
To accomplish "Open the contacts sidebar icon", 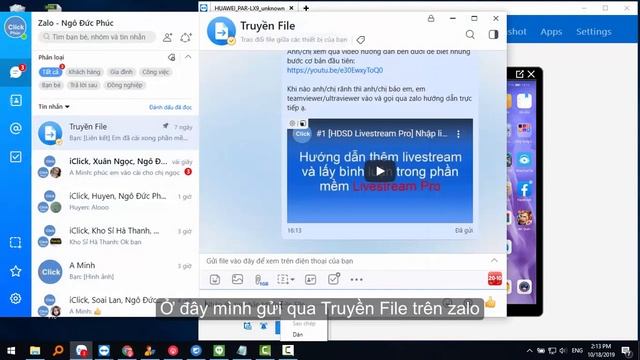I will [16, 100].
